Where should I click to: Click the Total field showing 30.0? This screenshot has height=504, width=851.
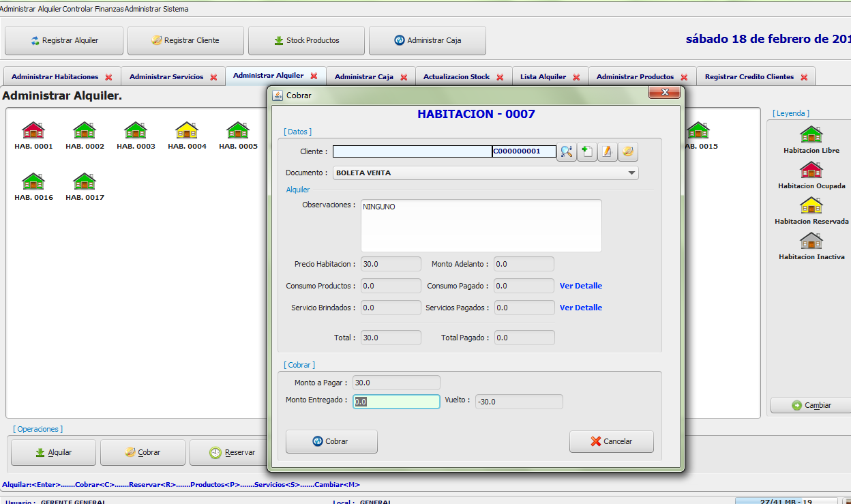pos(391,338)
